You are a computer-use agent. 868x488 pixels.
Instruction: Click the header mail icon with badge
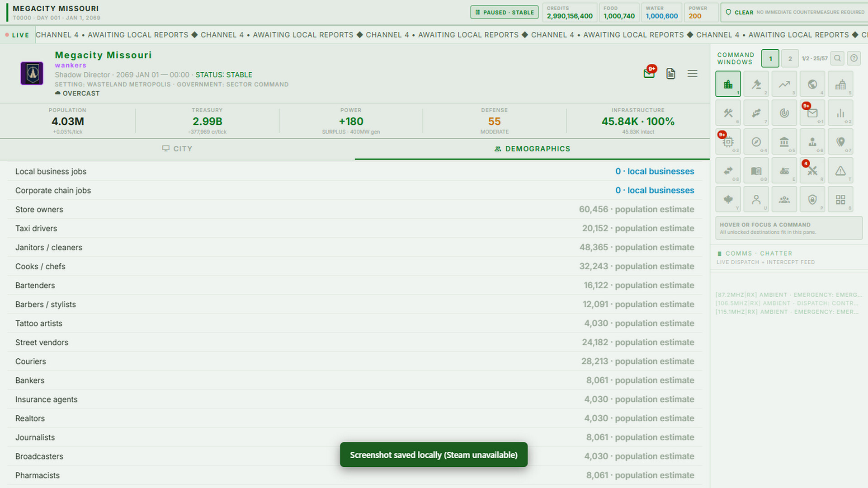pyautogui.click(x=649, y=73)
